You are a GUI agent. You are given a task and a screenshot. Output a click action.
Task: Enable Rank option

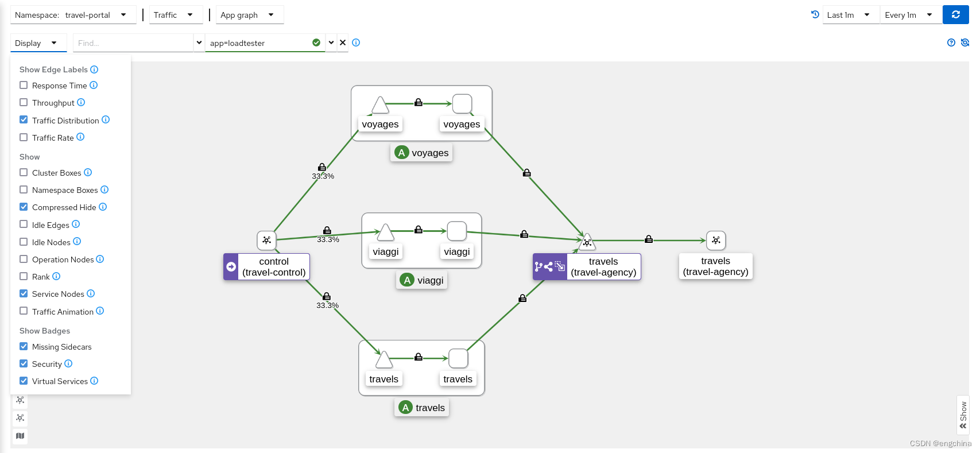tap(24, 276)
